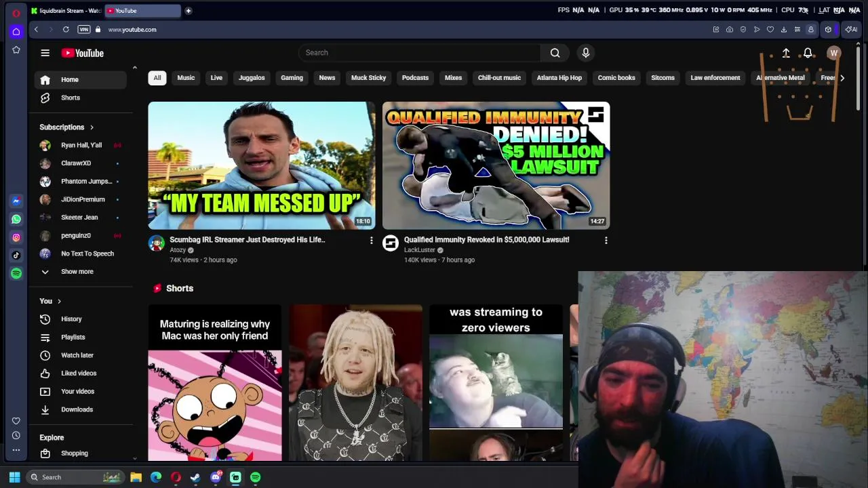Select the Gaming filter chip
The image size is (868, 488).
pyautogui.click(x=292, y=78)
